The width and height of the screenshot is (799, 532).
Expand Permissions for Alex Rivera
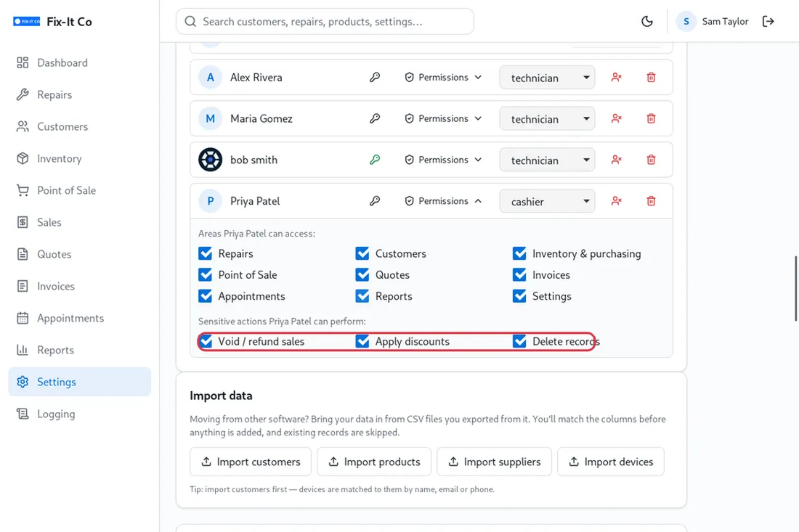click(x=443, y=78)
